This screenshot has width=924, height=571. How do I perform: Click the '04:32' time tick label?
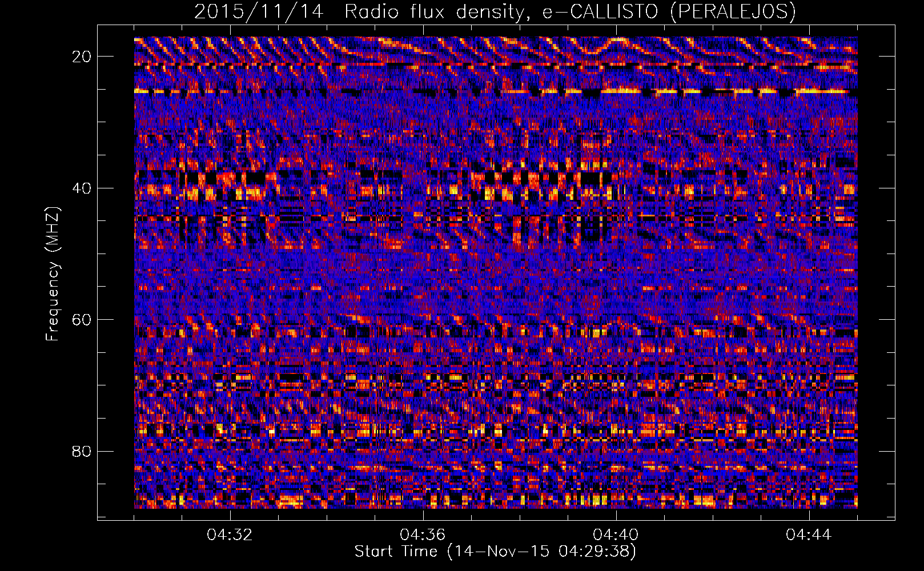tap(230, 535)
